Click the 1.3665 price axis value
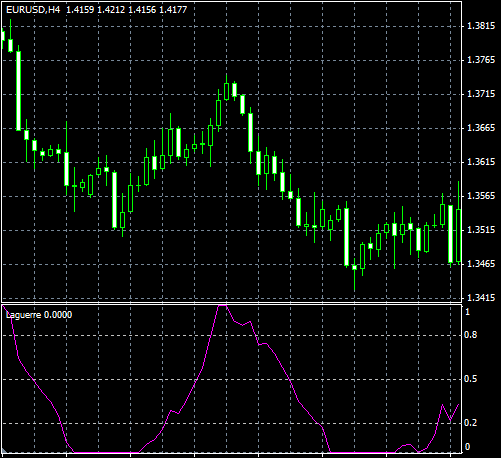 tap(481, 128)
